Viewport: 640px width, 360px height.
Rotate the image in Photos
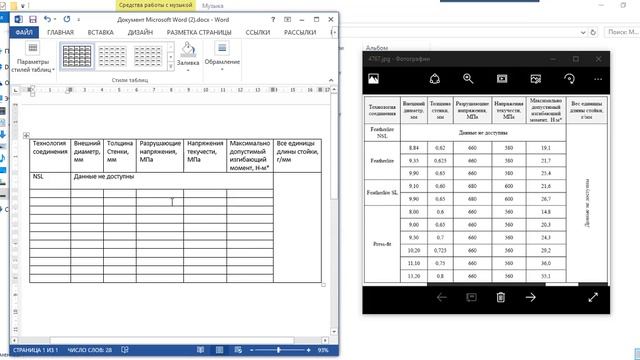(569, 78)
